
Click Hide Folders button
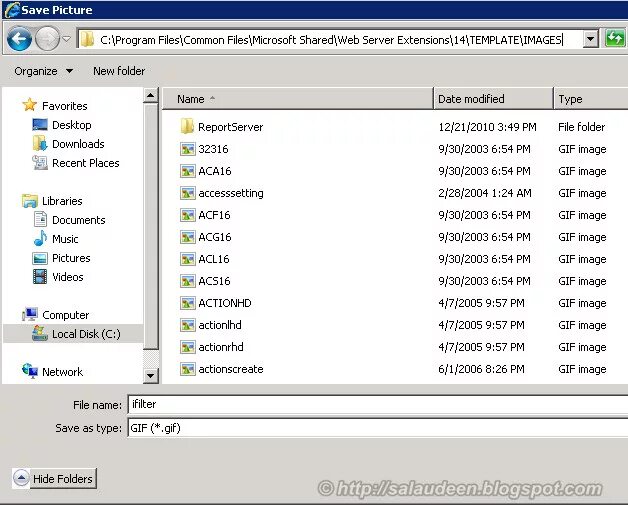click(x=54, y=479)
